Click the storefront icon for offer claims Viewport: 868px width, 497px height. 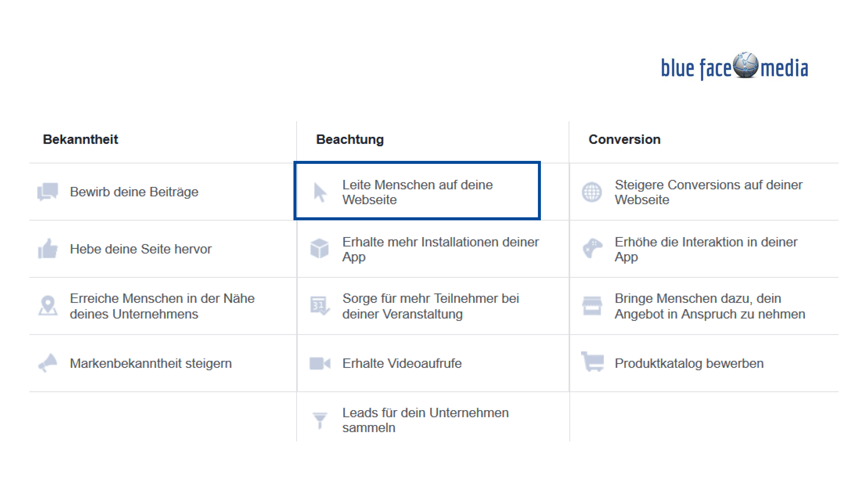(x=592, y=305)
